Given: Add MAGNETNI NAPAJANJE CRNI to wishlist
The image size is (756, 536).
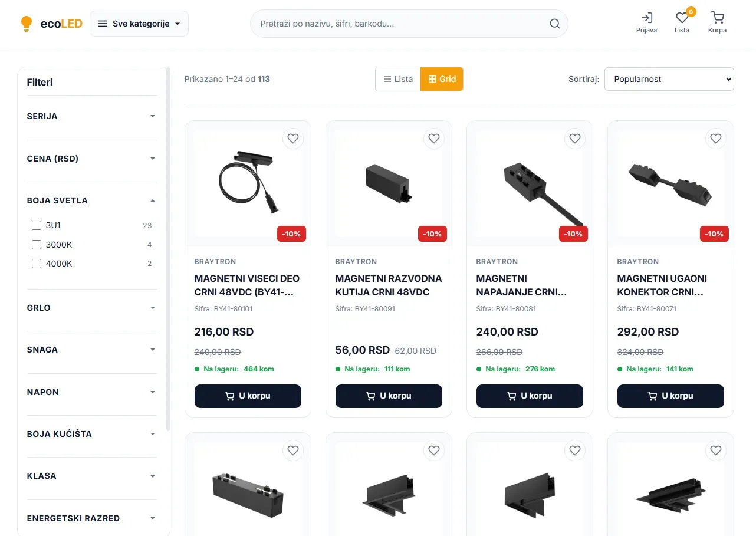Looking at the screenshot, I should point(575,139).
